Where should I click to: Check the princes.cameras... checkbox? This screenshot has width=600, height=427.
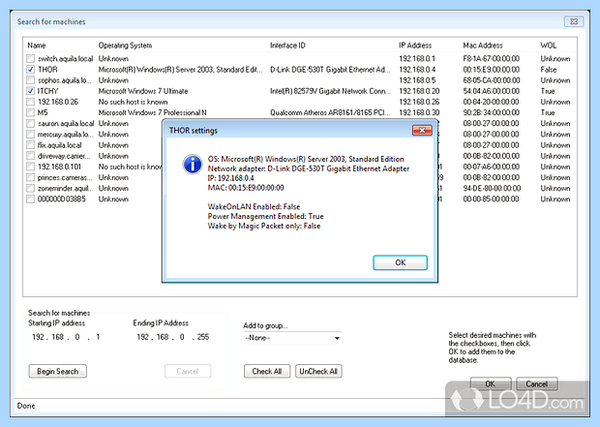(x=30, y=178)
